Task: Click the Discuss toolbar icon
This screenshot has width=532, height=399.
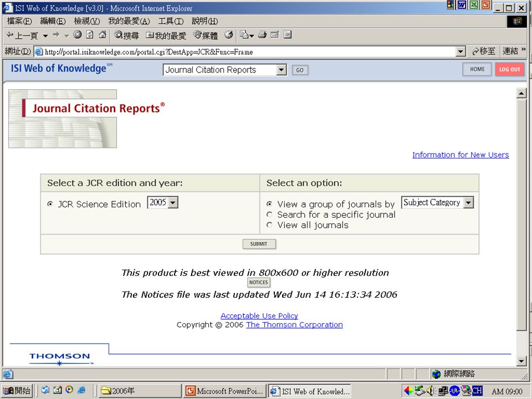Action: (x=288, y=34)
